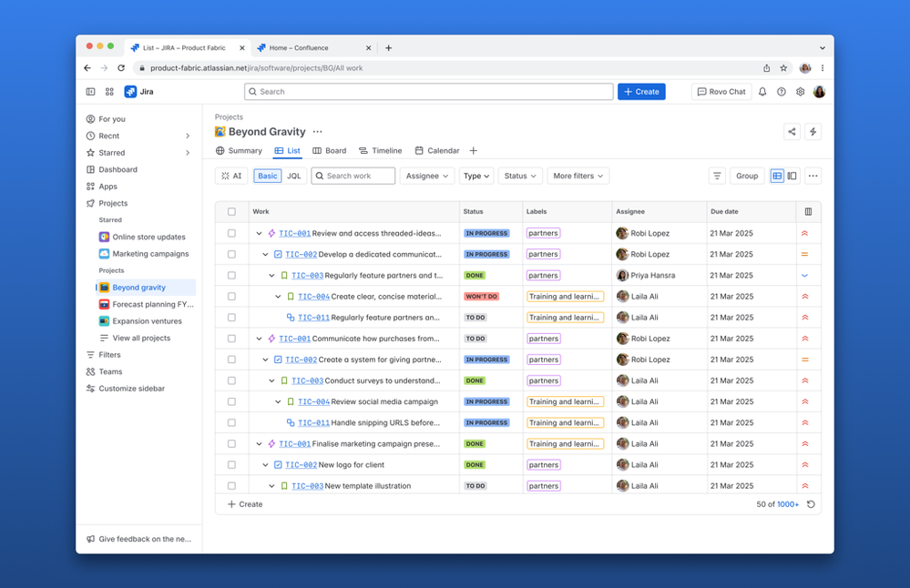
Task: Collapse the New template illustration row
Action: point(271,486)
